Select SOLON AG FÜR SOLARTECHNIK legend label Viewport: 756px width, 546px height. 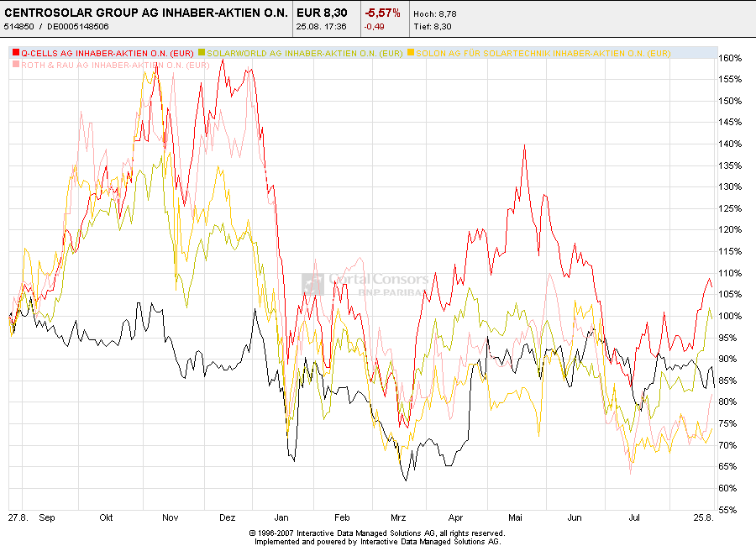pyautogui.click(x=543, y=53)
